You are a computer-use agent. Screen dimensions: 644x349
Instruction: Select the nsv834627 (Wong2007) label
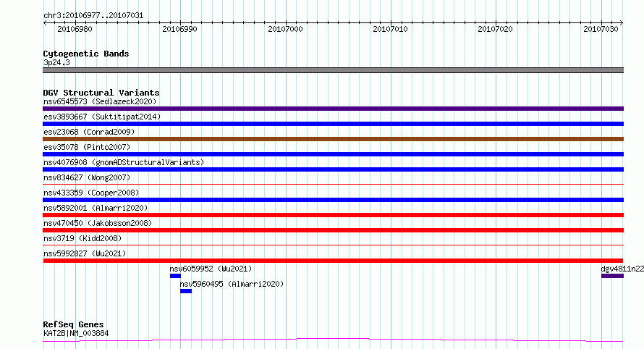coord(87,177)
